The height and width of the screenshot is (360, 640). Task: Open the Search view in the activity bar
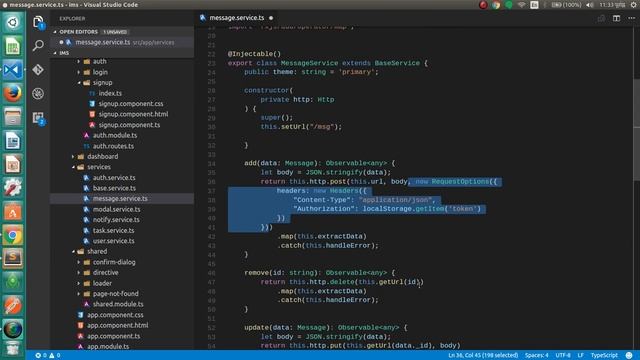point(38,45)
